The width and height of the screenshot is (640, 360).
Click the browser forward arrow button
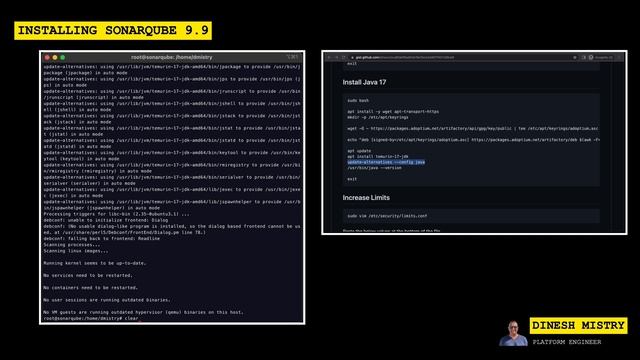point(337,58)
